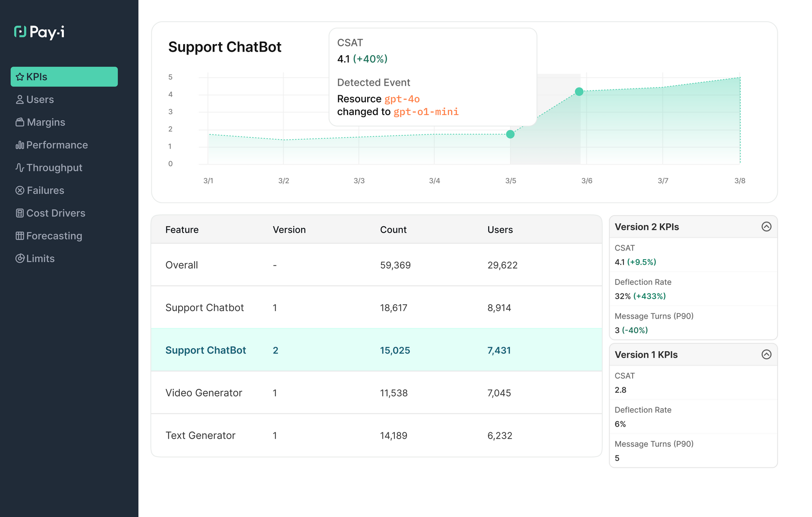Screen dimensions: 812x517
Task: Click the gauge icon next to Limits
Action: [20, 259]
